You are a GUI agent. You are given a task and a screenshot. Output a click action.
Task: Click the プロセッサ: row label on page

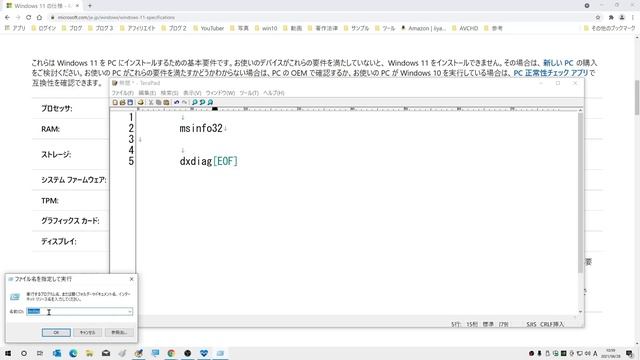pyautogui.click(x=57, y=109)
